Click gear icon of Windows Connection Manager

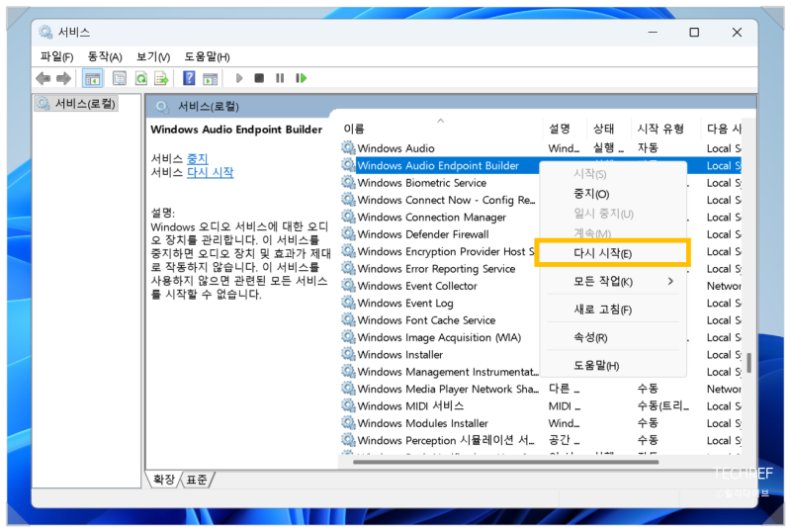tap(348, 216)
